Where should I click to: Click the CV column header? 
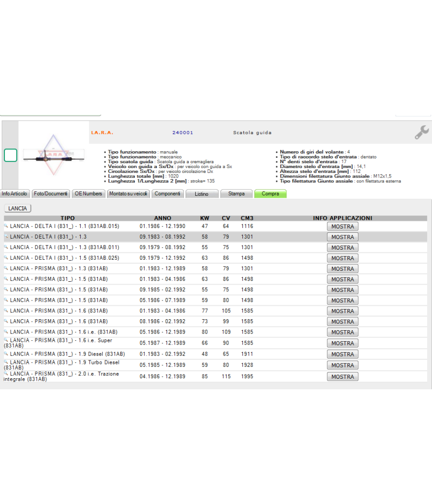pos(226,218)
